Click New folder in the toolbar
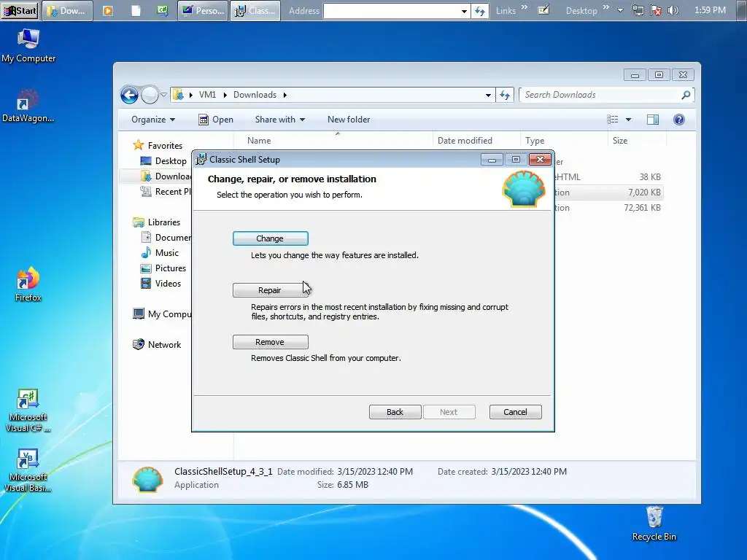747x560 pixels. [x=349, y=120]
